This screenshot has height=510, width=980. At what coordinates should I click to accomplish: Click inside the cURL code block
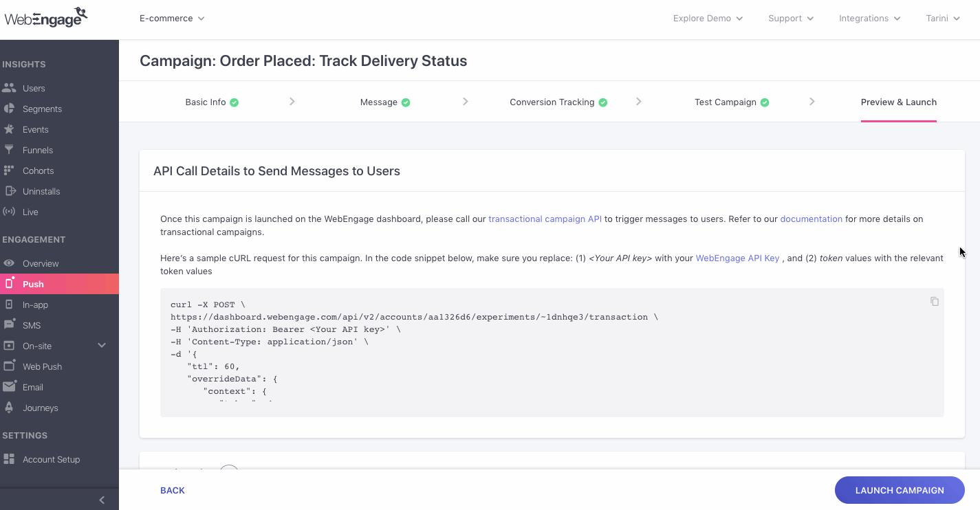coord(552,352)
